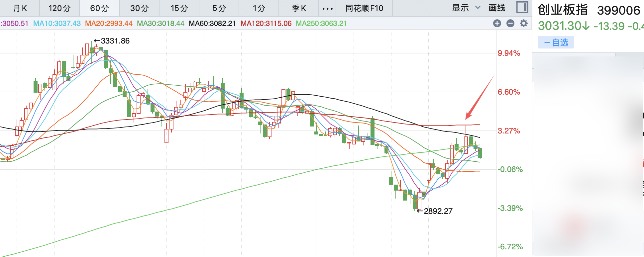Remove 创业板指 from 自选 watchlist
Image resolution: width=644 pixels, height=257 pixels.
556,43
